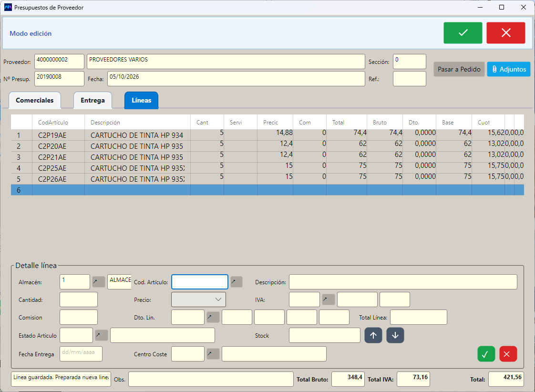The height and width of the screenshot is (392, 535).
Task: Click the Total Línea field
Action: [419, 317]
